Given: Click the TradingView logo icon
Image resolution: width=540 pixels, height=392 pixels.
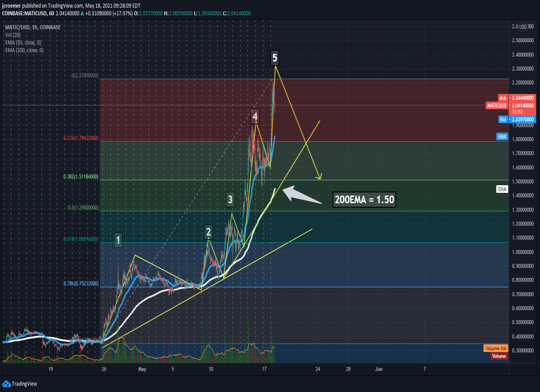Looking at the screenshot, I should click(6, 383).
